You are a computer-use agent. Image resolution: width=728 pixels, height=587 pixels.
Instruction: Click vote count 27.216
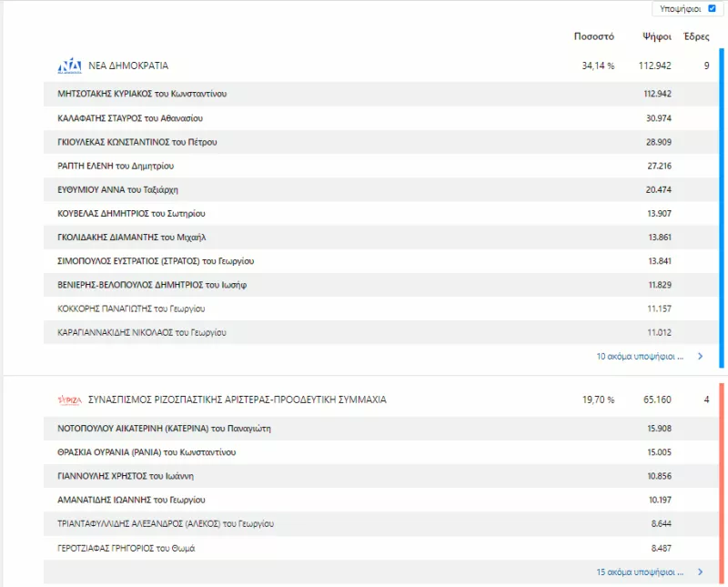click(x=659, y=166)
